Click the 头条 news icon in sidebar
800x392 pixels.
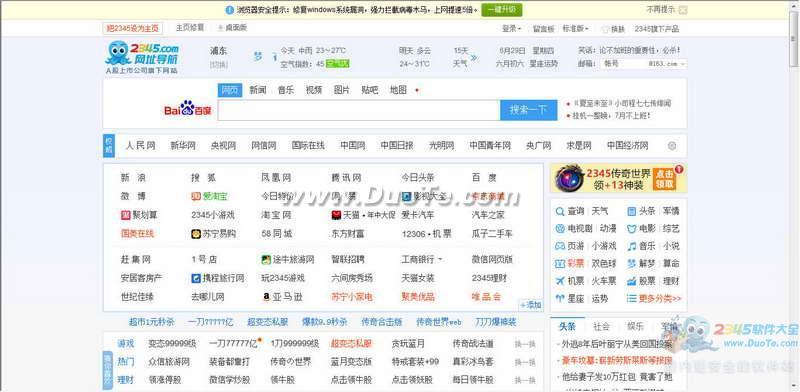click(632, 211)
